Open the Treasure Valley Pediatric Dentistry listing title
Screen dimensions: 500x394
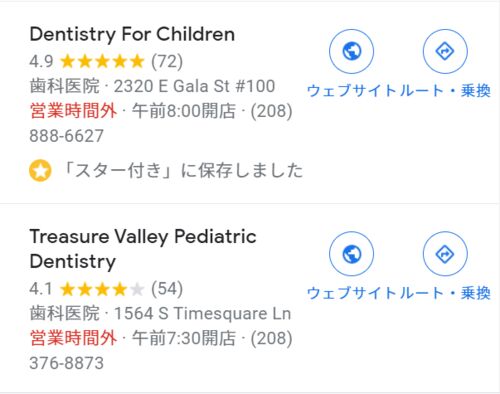143,249
